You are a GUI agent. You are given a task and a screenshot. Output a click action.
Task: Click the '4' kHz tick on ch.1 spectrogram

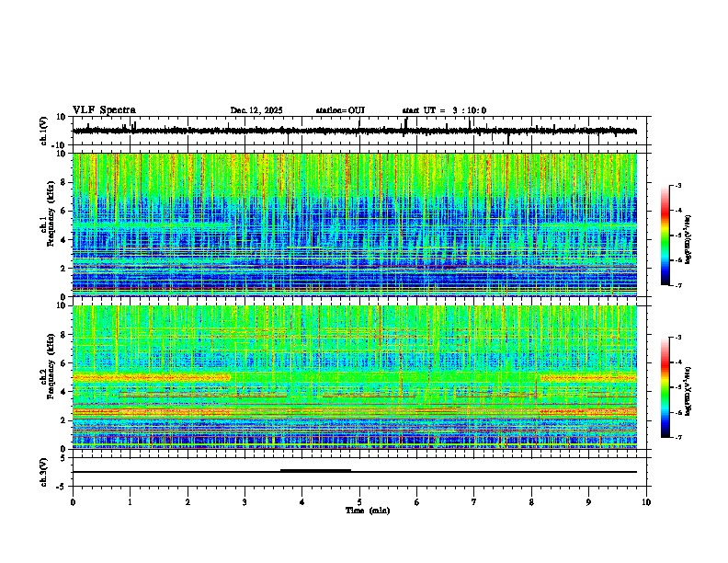[x=64, y=240]
